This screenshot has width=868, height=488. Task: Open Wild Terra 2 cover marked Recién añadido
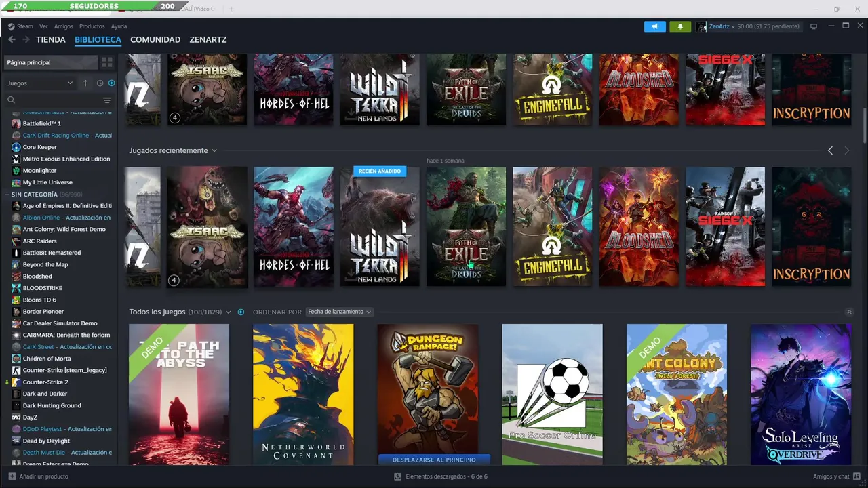pyautogui.click(x=380, y=226)
